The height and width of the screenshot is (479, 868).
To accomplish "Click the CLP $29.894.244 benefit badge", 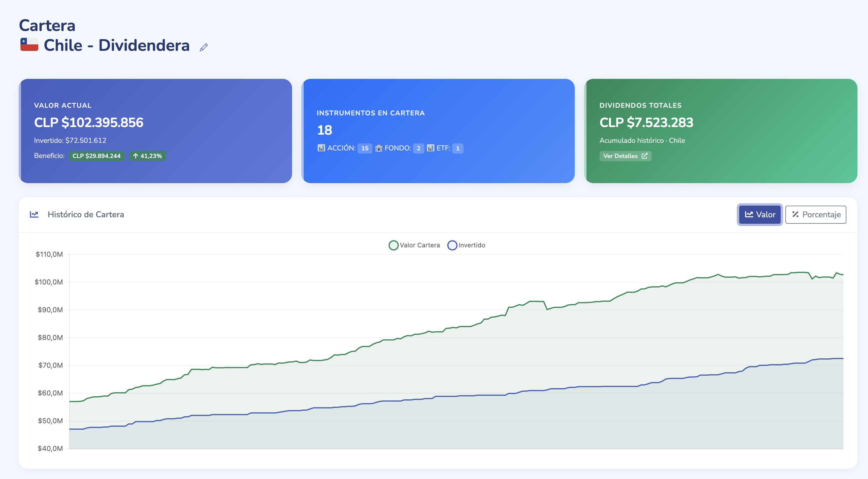I will (x=96, y=156).
